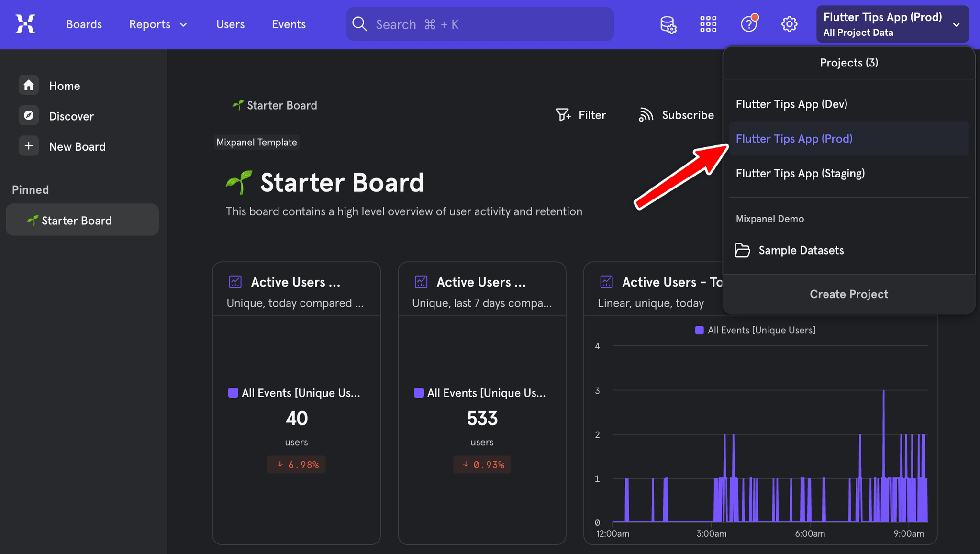Go to the Users tab
The image size is (980, 554).
point(230,24)
